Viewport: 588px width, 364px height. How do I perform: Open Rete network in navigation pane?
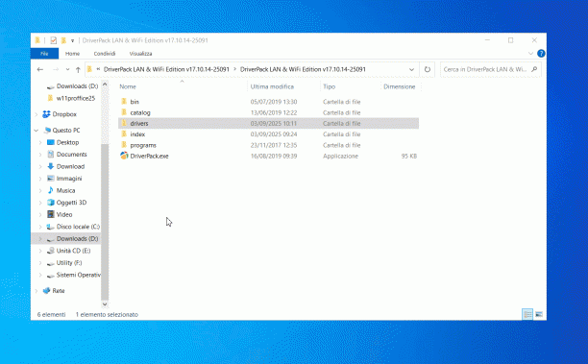tap(58, 290)
